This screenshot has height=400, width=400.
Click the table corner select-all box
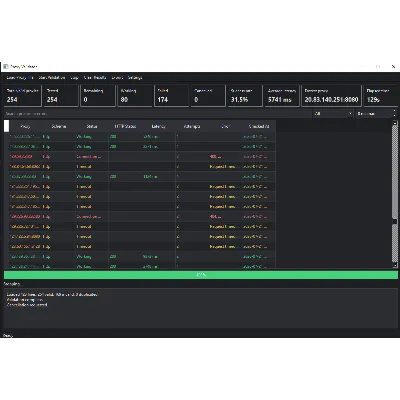pyautogui.click(x=7, y=126)
